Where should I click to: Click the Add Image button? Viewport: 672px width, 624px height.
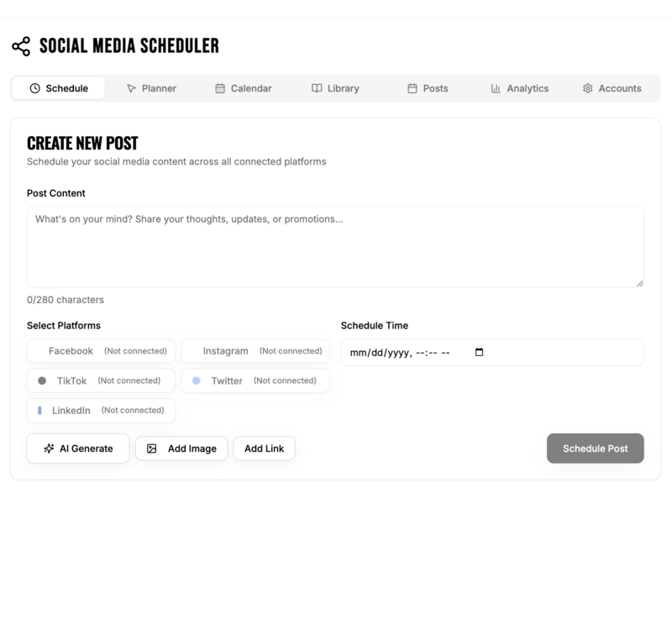click(x=181, y=448)
